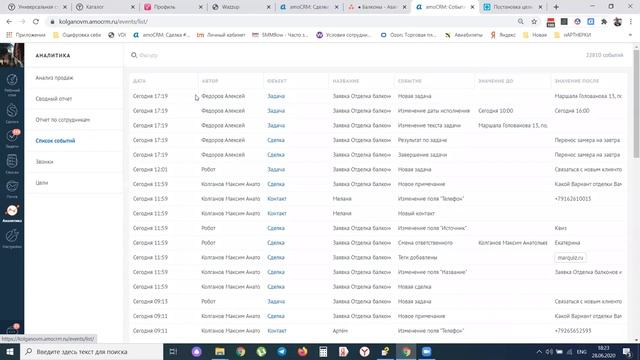Open Отчет по сотрудникам
Screen dimensions: 640x360
click(62, 120)
